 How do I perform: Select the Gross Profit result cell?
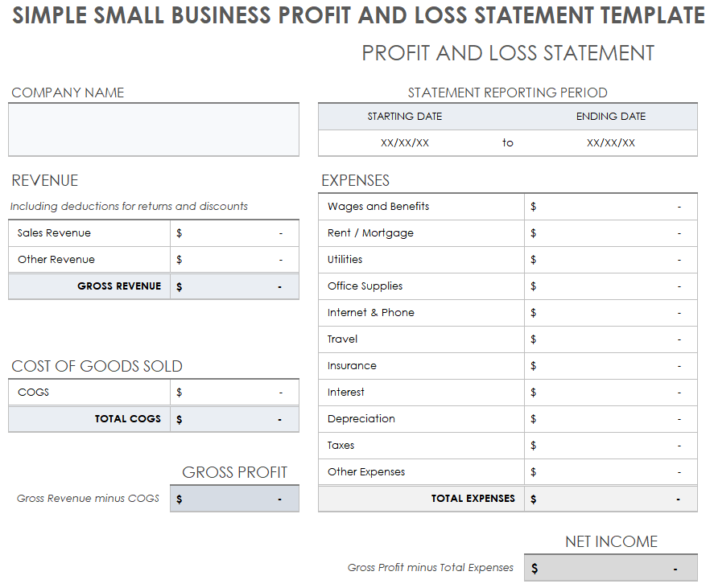click(233, 499)
